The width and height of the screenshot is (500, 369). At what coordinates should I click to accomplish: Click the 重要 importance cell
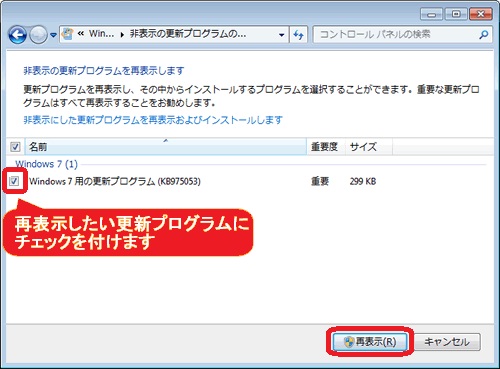tap(320, 181)
